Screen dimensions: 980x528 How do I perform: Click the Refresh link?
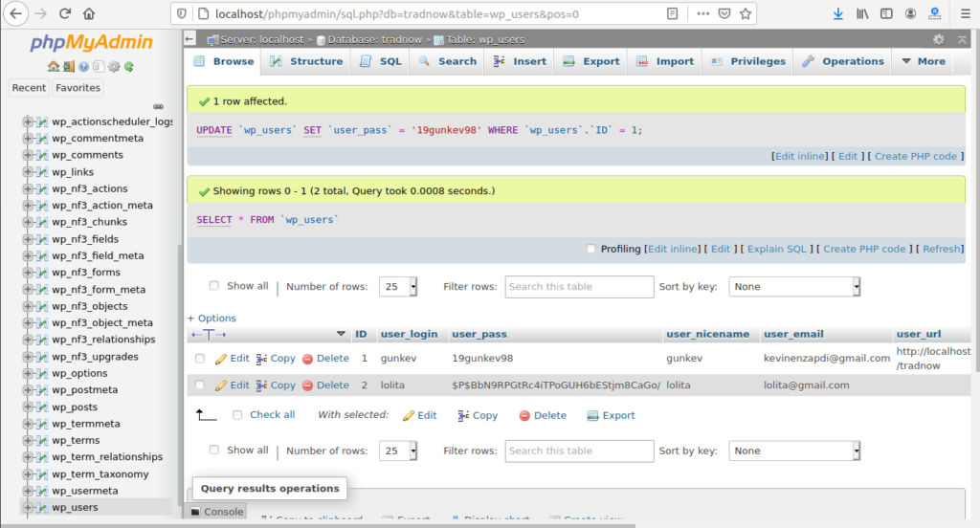(942, 249)
